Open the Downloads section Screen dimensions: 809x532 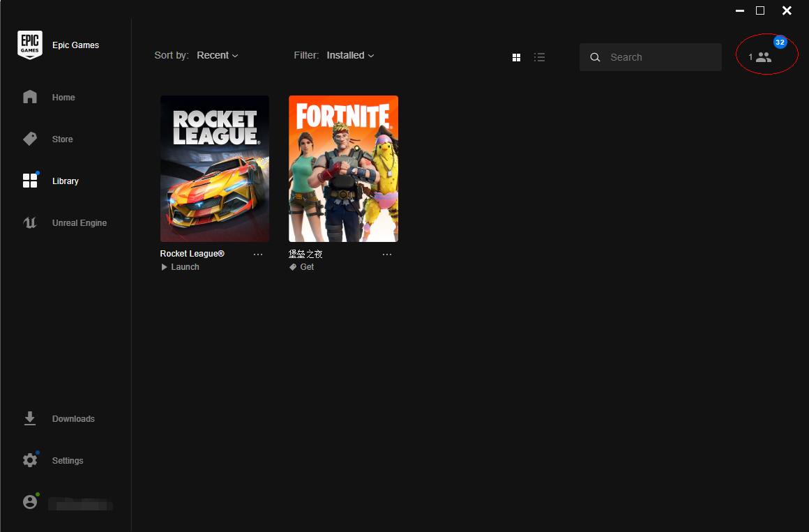coord(30,418)
